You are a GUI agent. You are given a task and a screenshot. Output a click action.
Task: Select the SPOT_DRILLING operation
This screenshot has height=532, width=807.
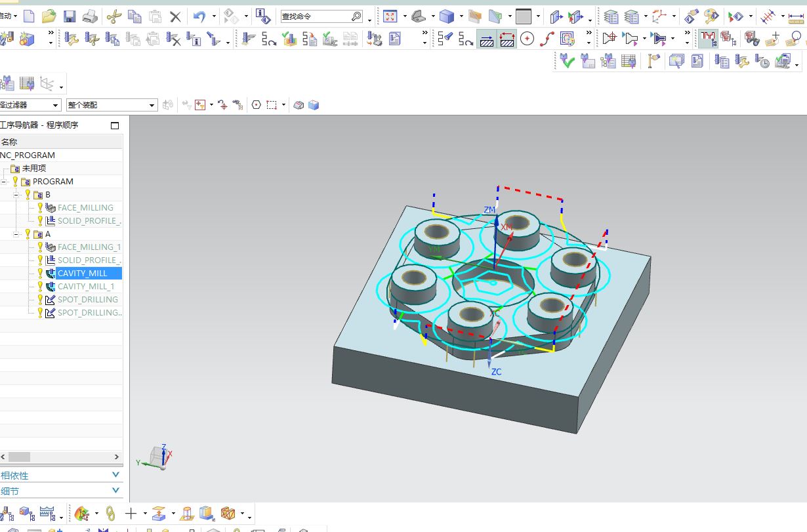[88, 299]
